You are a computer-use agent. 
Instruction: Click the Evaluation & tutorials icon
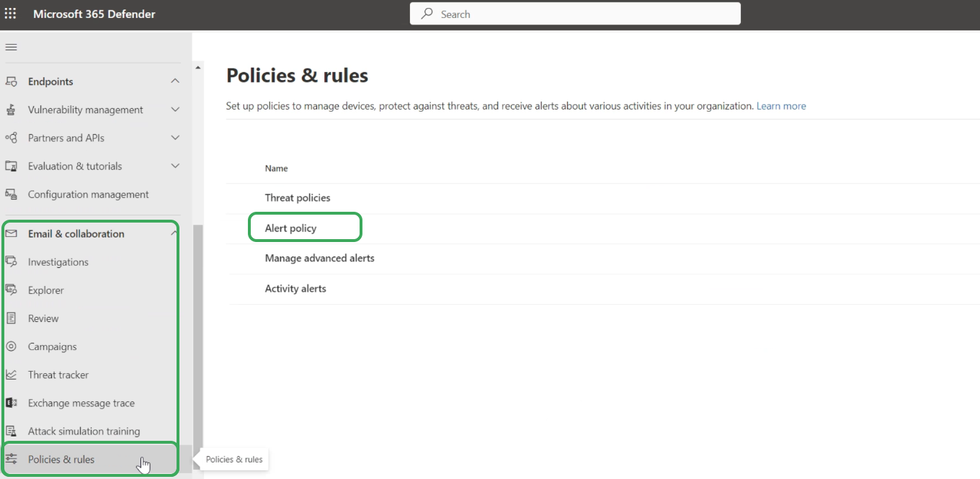(x=11, y=166)
